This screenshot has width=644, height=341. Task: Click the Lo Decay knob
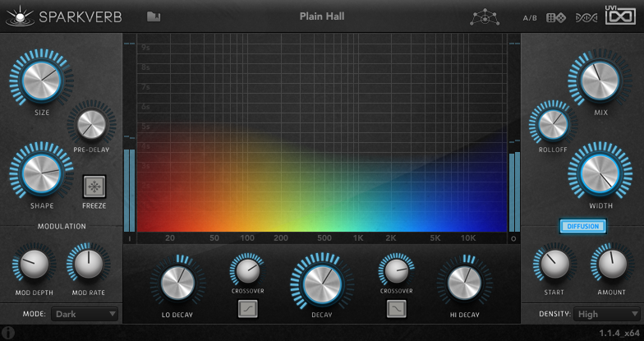[177, 283]
